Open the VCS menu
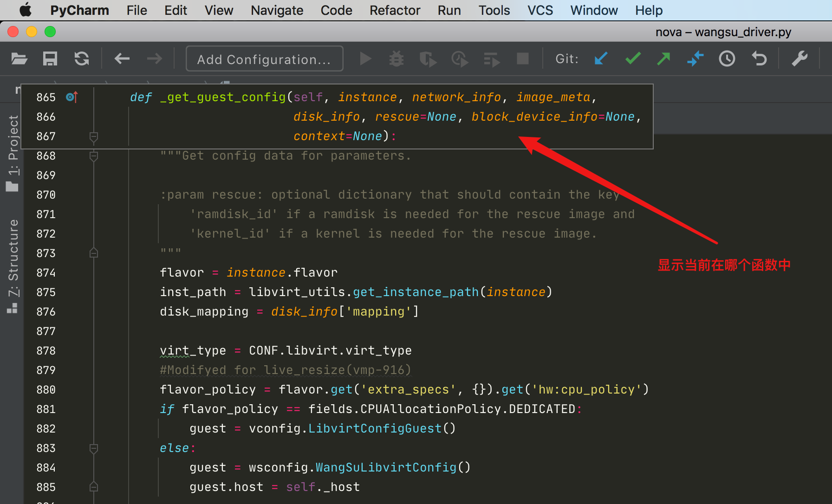Viewport: 832px width, 504px height. (540, 10)
